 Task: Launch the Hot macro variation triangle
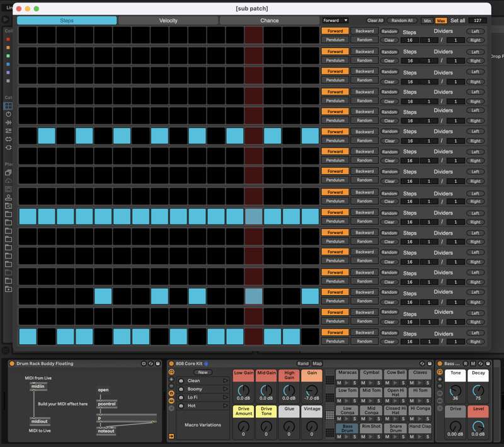click(225, 406)
